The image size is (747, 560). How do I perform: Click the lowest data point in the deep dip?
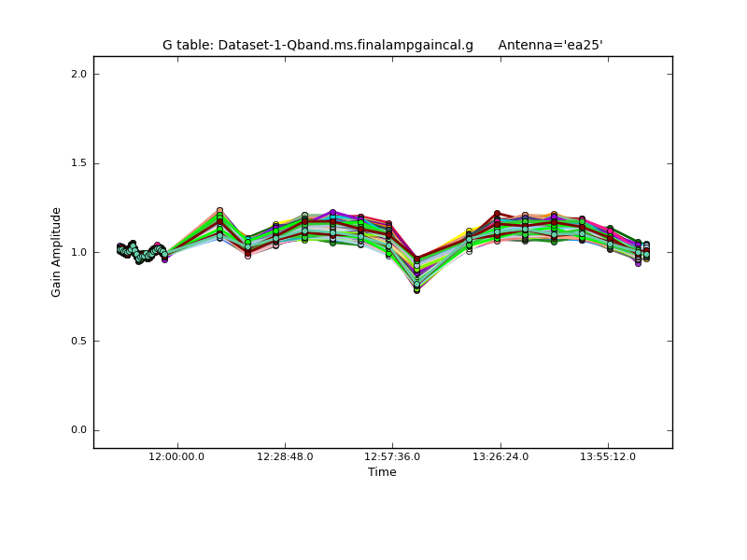(x=416, y=290)
